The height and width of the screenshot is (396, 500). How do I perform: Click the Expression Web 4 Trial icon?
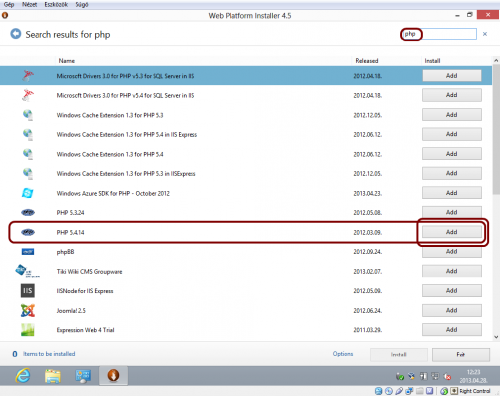28,330
